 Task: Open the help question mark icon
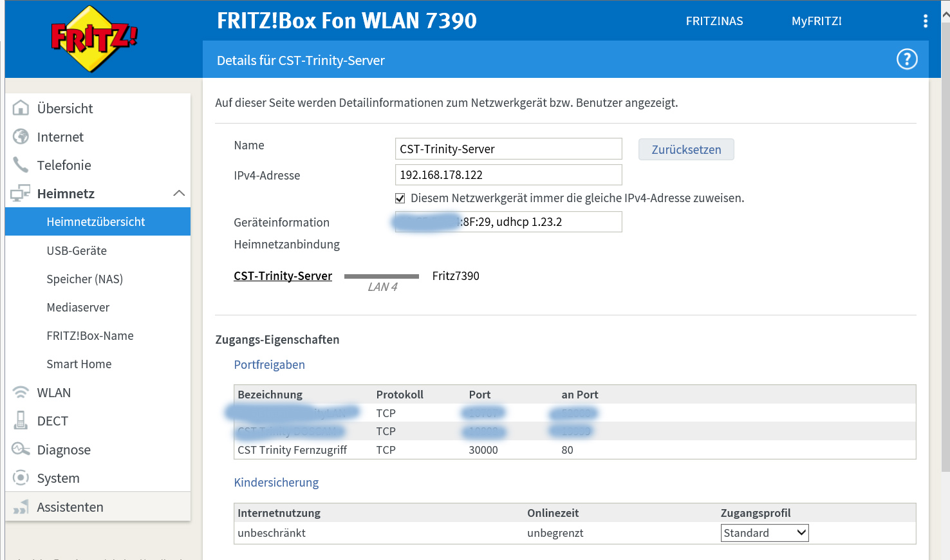(907, 59)
